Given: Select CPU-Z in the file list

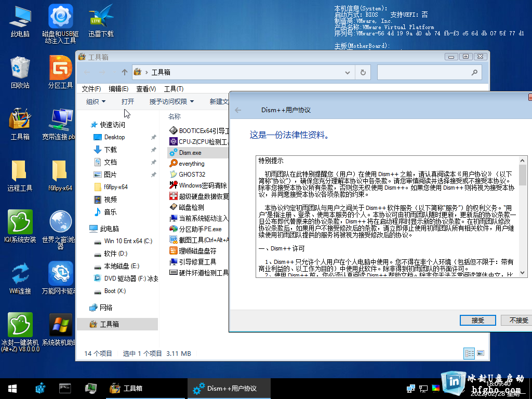Looking at the screenshot, I should [199, 141].
